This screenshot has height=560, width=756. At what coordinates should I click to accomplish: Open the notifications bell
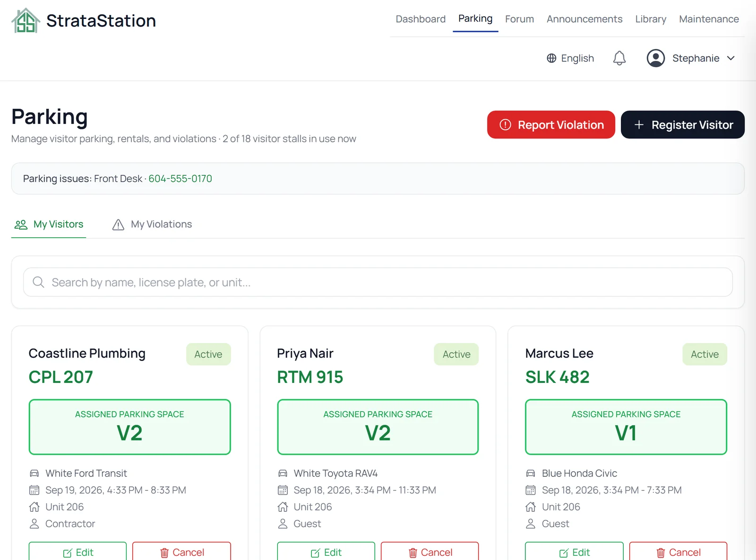(x=619, y=58)
